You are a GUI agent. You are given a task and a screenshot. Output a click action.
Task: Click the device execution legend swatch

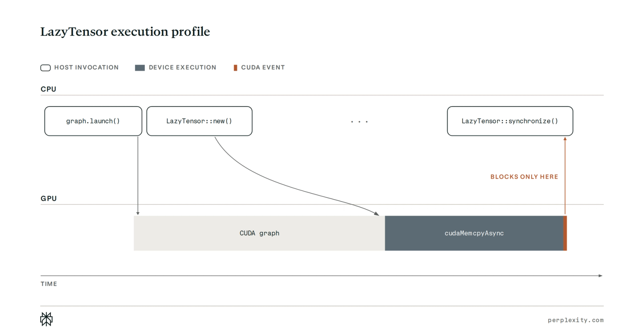coord(140,68)
